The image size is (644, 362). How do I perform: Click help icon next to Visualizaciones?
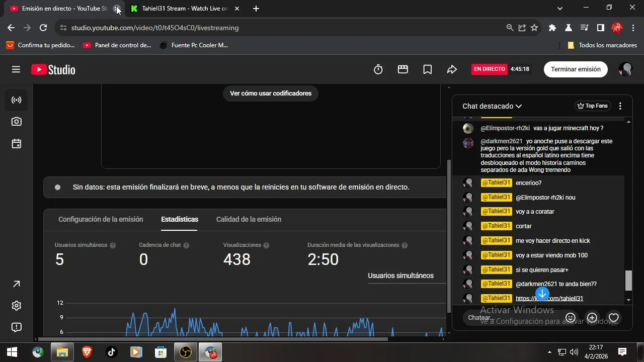(x=266, y=245)
